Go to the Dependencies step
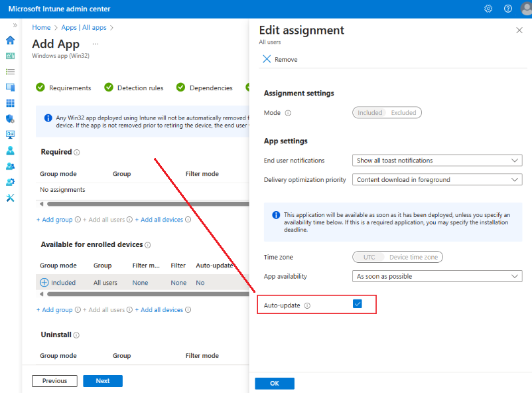Screen dimensions: 532x393 click(204, 88)
